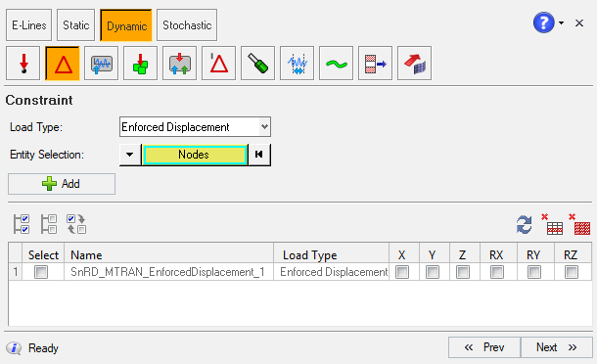Enable Z degree of freedom checkbox
597x364 pixels.
point(463,272)
